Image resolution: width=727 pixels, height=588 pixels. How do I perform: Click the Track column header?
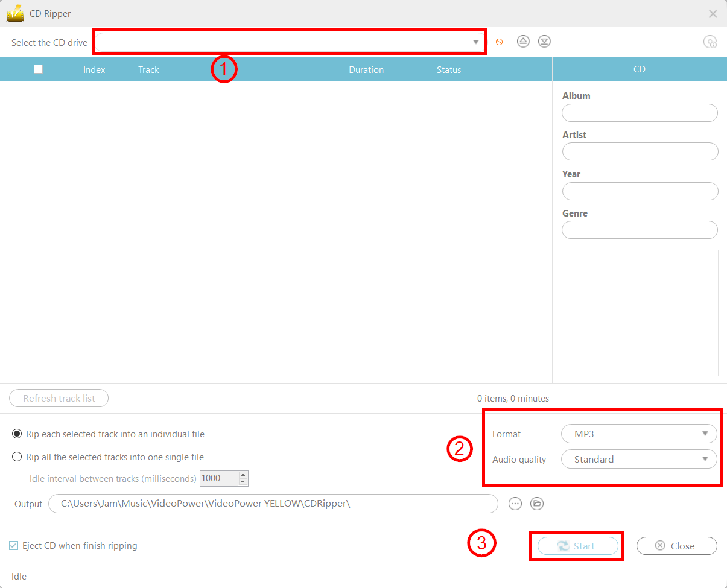click(148, 70)
